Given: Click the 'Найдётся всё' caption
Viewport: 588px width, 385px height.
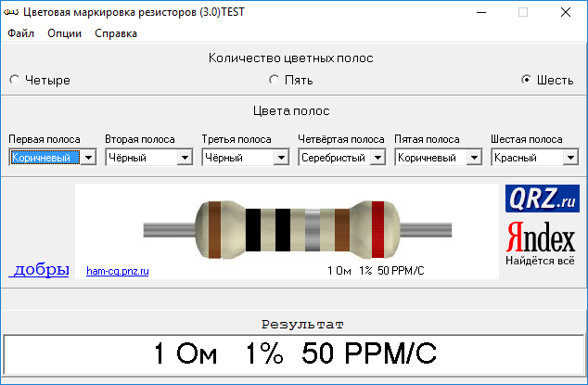Looking at the screenshot, I should coord(540,261).
